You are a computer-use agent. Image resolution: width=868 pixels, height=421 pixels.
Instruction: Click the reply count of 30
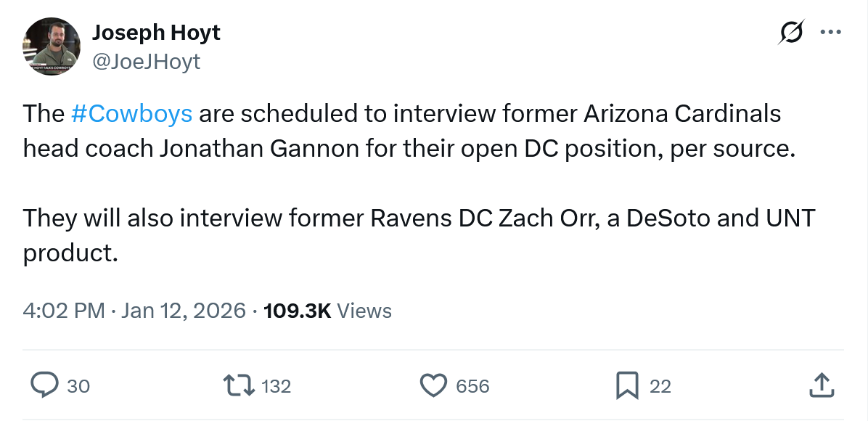pyautogui.click(x=78, y=386)
